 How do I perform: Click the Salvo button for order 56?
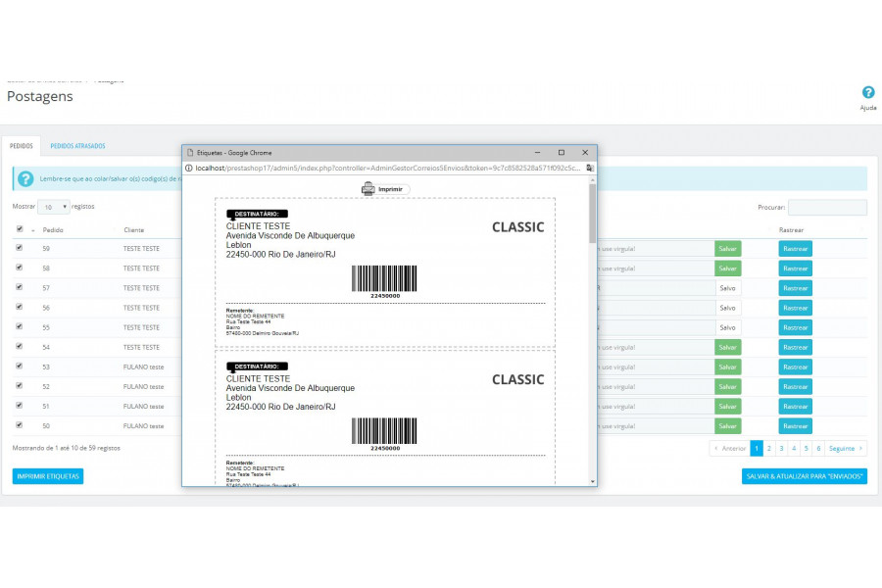(x=727, y=308)
